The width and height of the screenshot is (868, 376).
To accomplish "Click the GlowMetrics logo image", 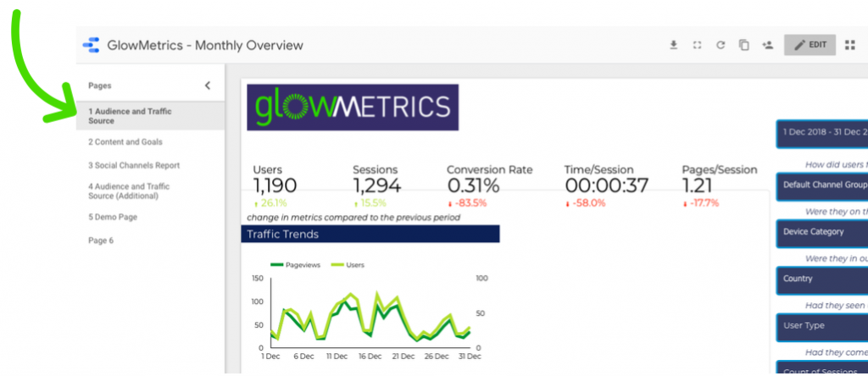I will 352,107.
